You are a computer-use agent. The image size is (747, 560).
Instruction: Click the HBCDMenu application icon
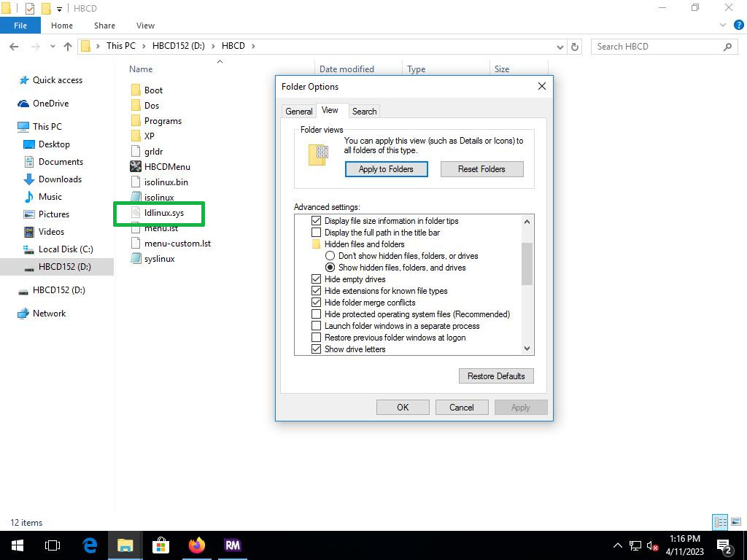pyautogui.click(x=136, y=166)
